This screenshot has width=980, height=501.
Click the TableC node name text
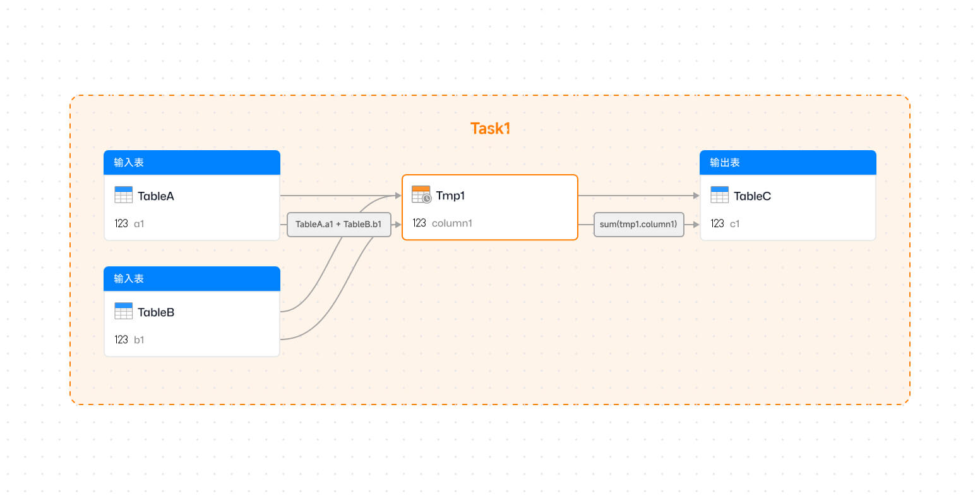(x=752, y=196)
